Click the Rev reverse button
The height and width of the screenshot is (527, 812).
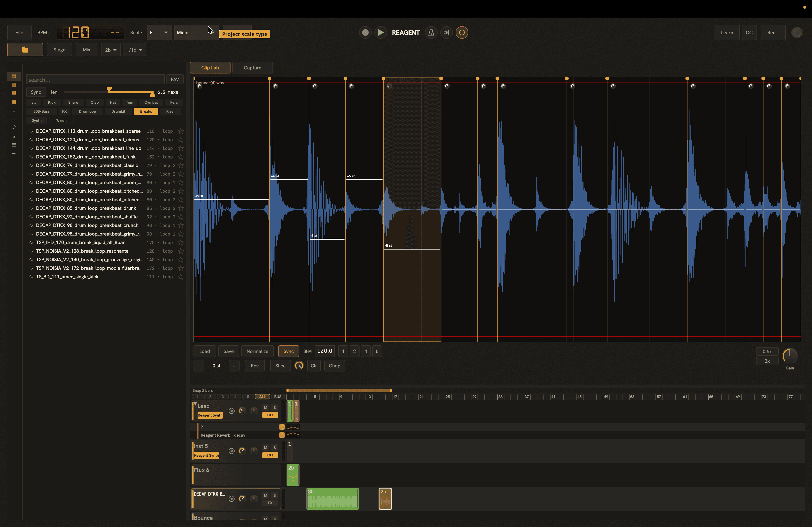point(254,365)
